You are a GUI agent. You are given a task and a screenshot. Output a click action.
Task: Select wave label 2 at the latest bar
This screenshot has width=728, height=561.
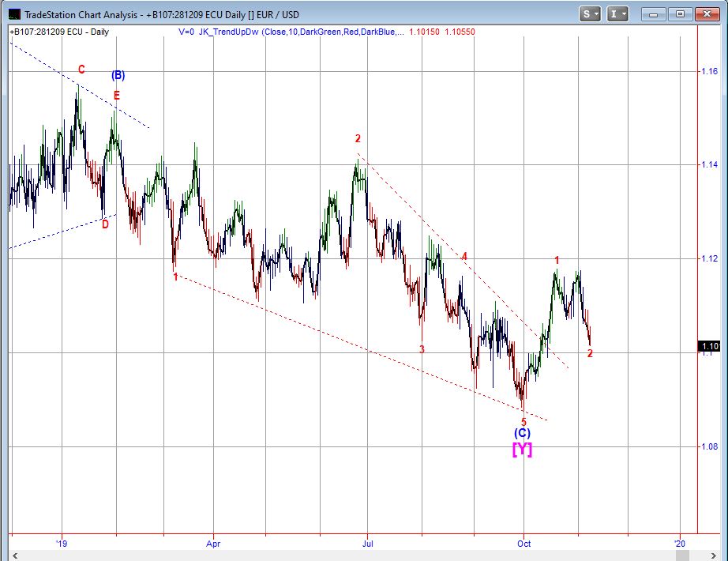590,354
